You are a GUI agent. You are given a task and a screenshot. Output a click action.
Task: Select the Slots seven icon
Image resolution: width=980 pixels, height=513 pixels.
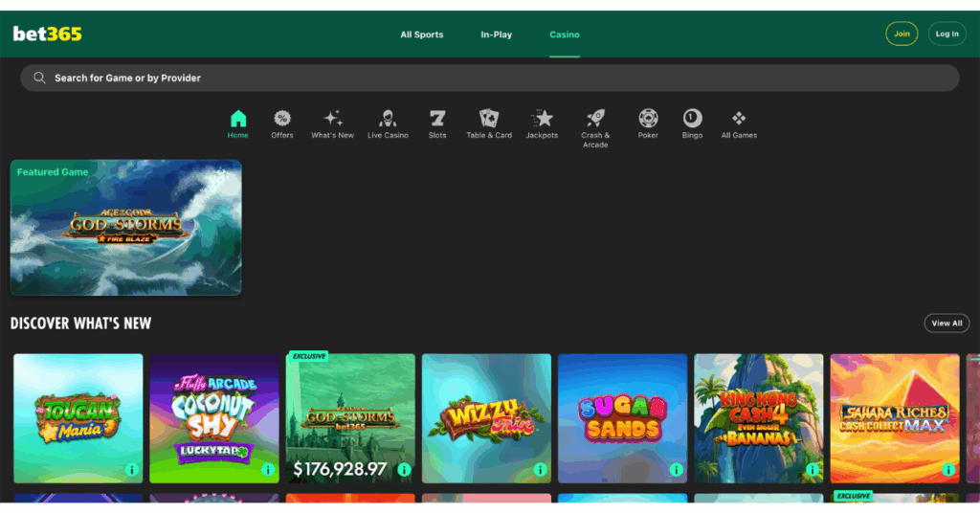tap(437, 118)
